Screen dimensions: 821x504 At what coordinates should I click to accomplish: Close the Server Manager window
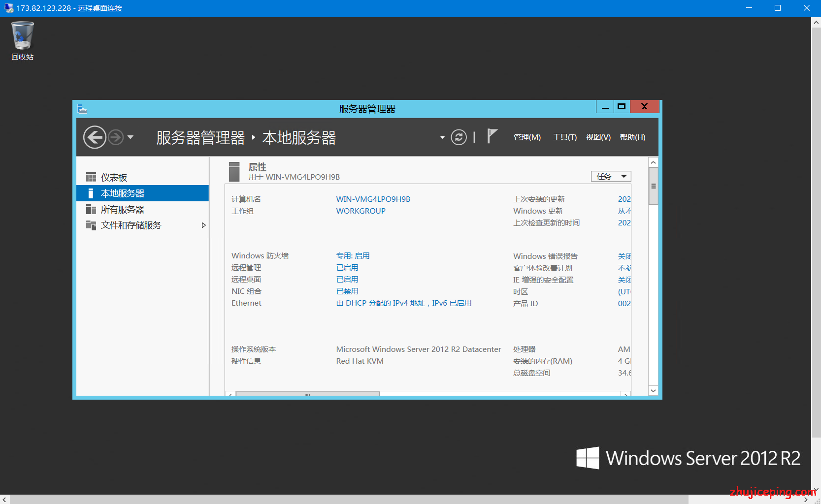[x=644, y=107]
